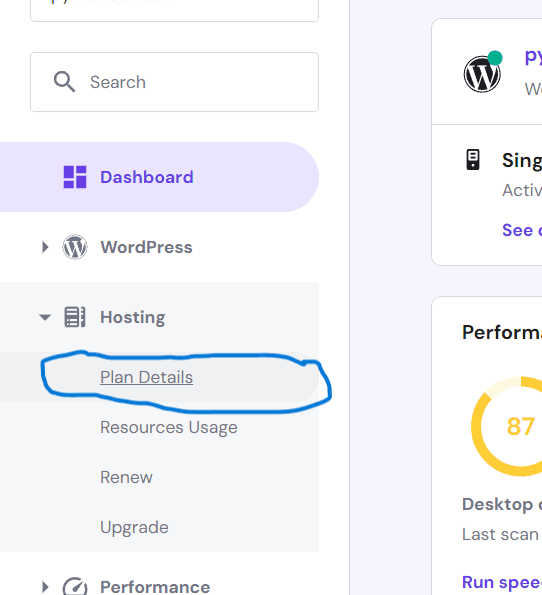The height and width of the screenshot is (595, 542).
Task: Focus the Search input field
Action: tap(174, 82)
